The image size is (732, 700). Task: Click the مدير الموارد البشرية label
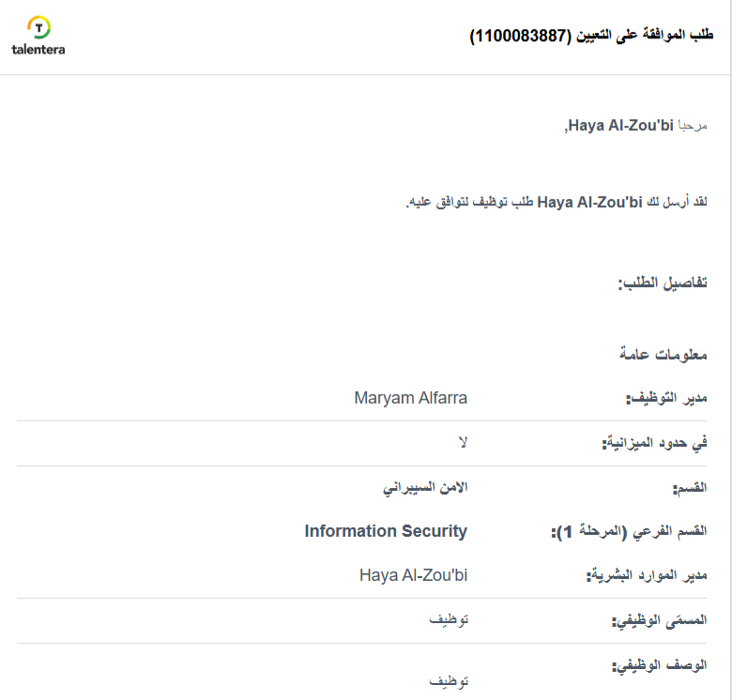pos(647,575)
